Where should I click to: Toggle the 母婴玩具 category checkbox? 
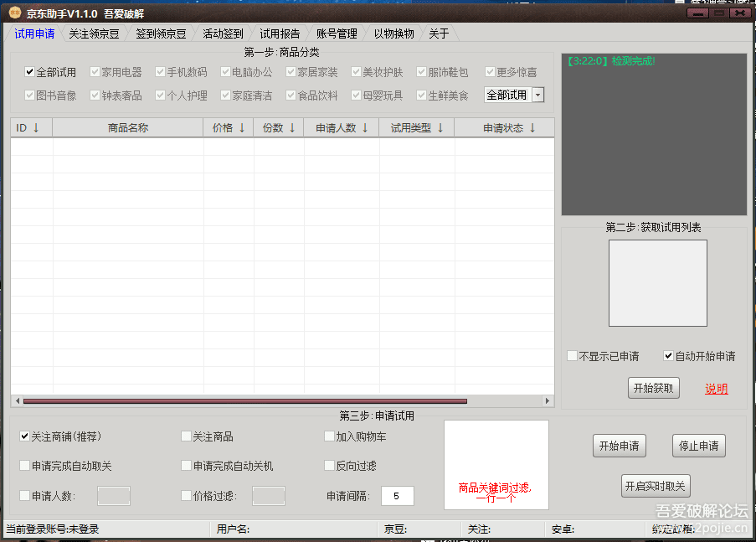point(356,95)
